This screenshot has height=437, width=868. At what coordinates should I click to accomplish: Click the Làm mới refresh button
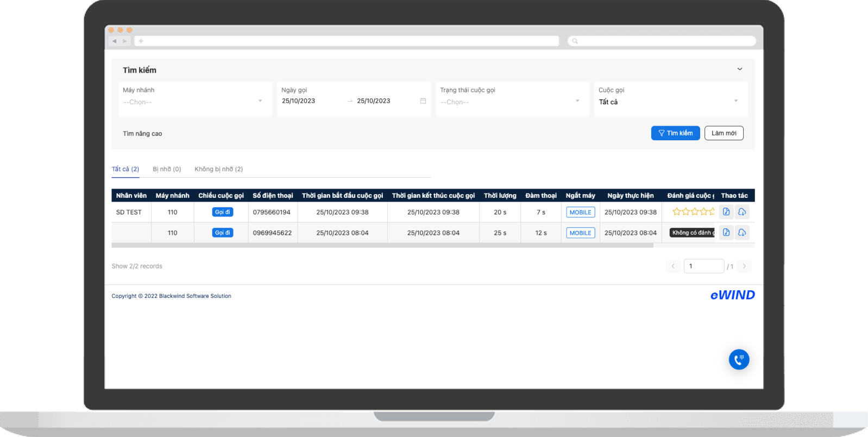(x=724, y=133)
